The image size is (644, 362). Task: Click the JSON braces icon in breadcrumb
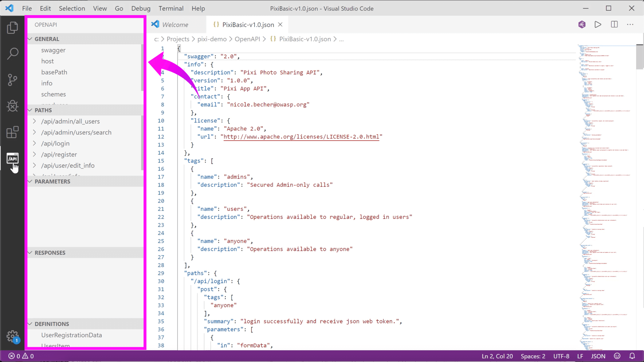(273, 39)
